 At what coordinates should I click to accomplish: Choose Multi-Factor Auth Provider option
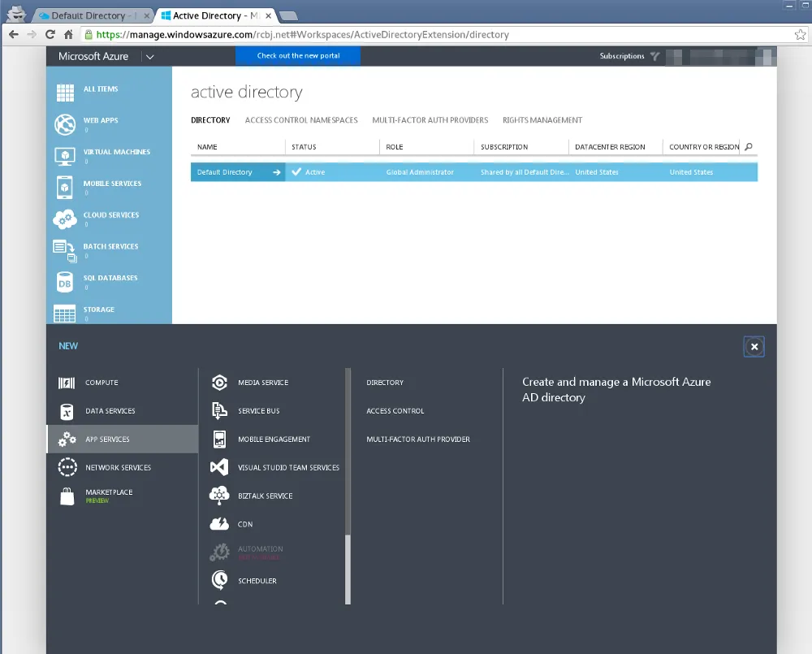(418, 440)
